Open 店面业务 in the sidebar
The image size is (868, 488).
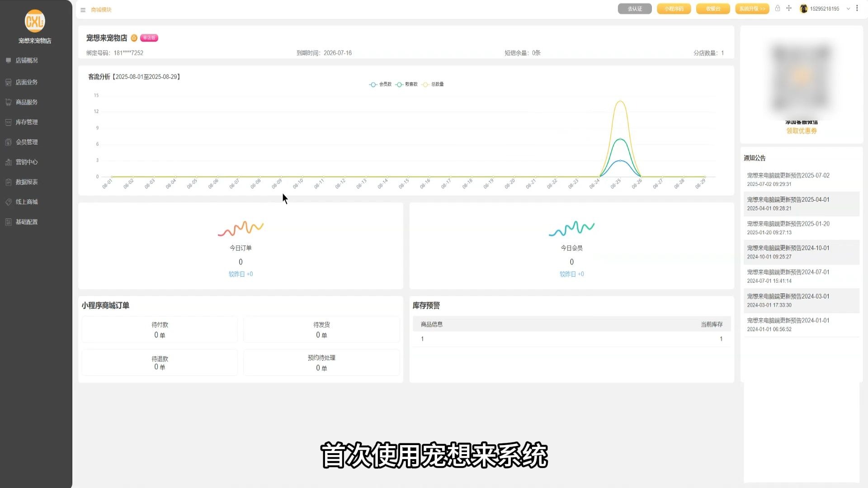(27, 82)
